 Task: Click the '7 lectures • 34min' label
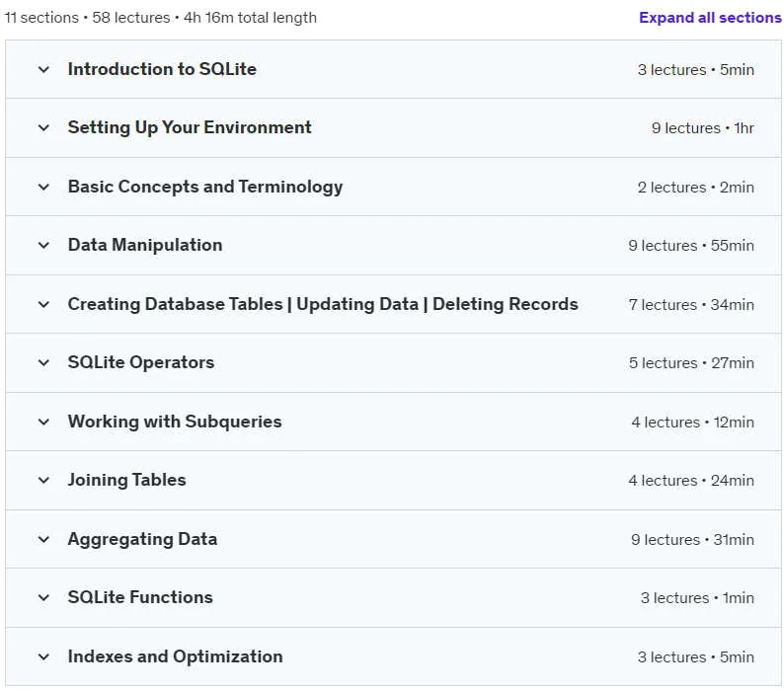(691, 304)
